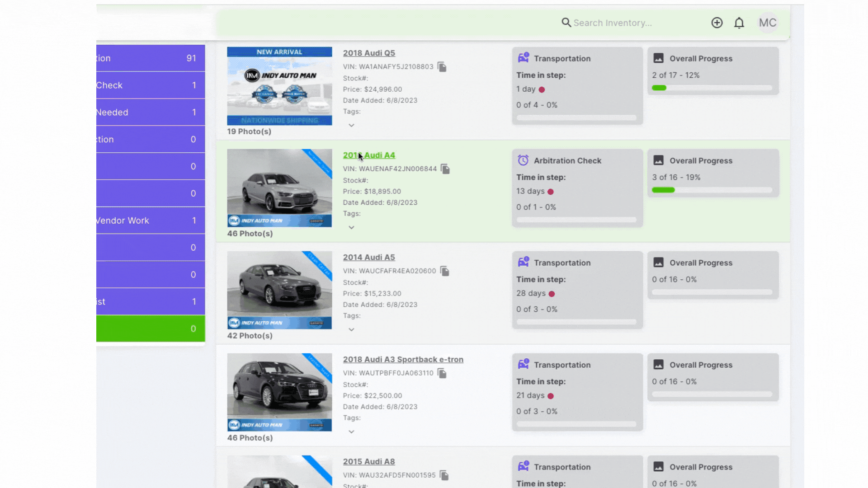868x488 pixels.
Task: Expand details under the 2018 Audi Q5 tags
Action: (351, 125)
